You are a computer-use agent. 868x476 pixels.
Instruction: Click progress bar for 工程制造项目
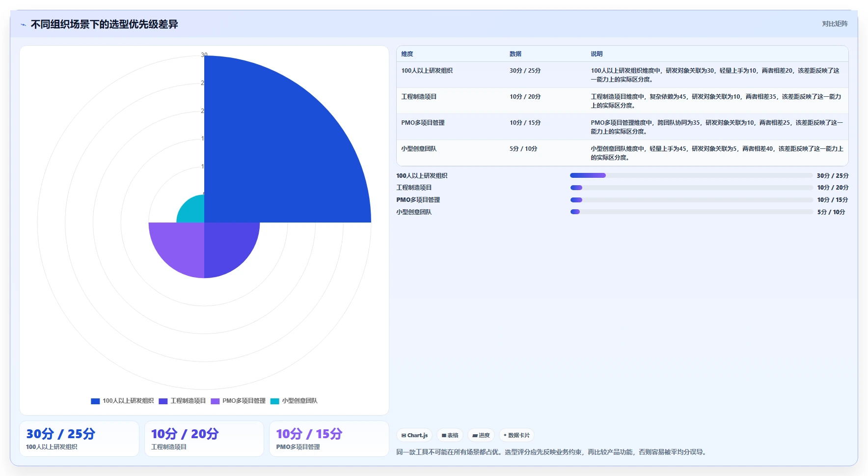tap(691, 188)
